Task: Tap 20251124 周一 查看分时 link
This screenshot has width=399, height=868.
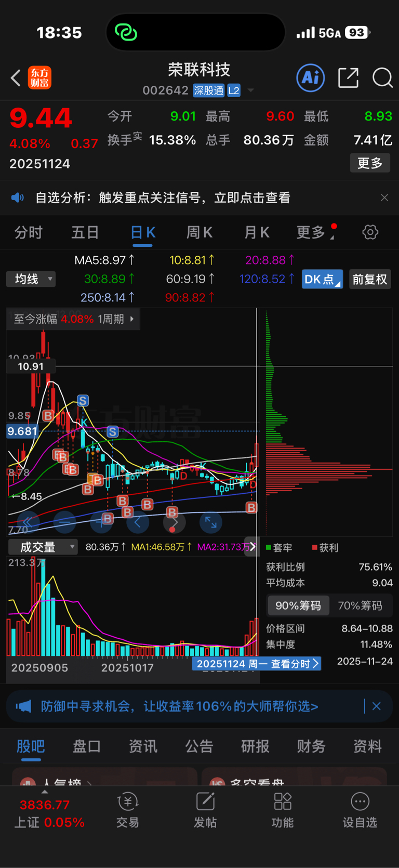Action: pos(257,664)
